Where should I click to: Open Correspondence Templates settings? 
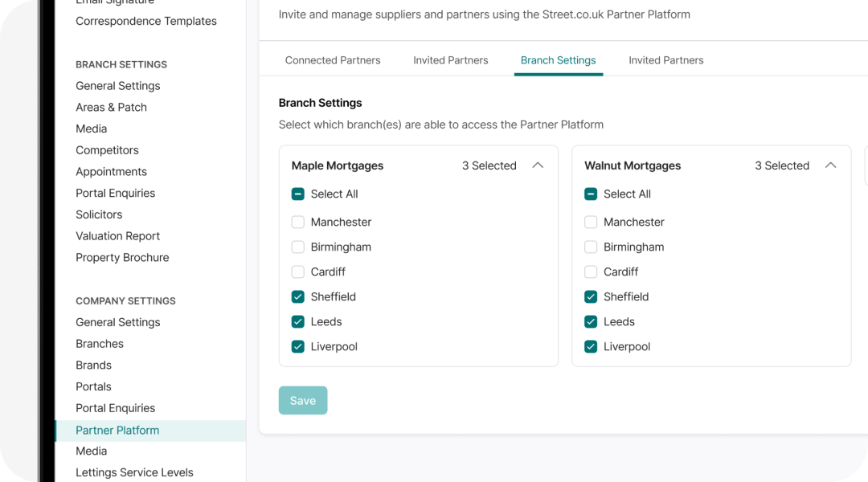(x=145, y=21)
